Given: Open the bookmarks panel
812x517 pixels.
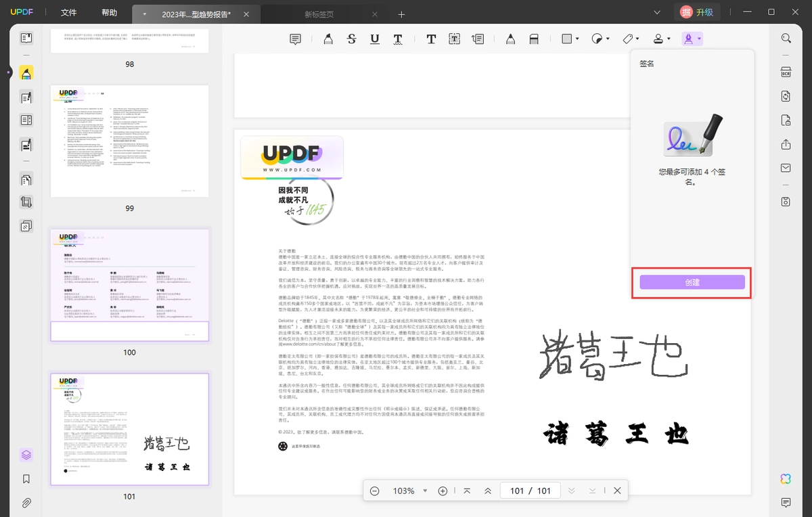Looking at the screenshot, I should click(x=26, y=479).
